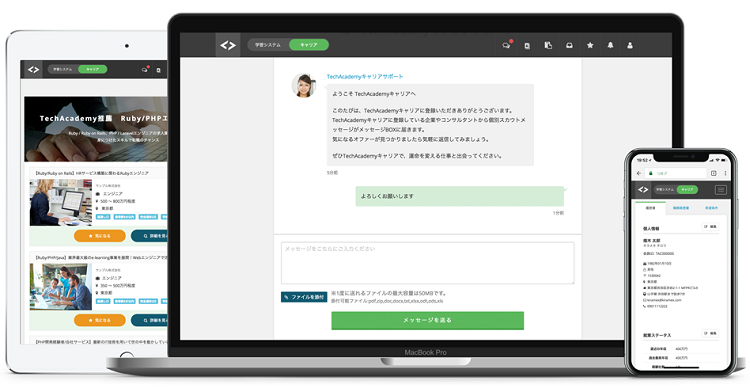This screenshot has width=750, height=388.
Task: Open the hamburger menu on the phone
Action: [x=721, y=190]
